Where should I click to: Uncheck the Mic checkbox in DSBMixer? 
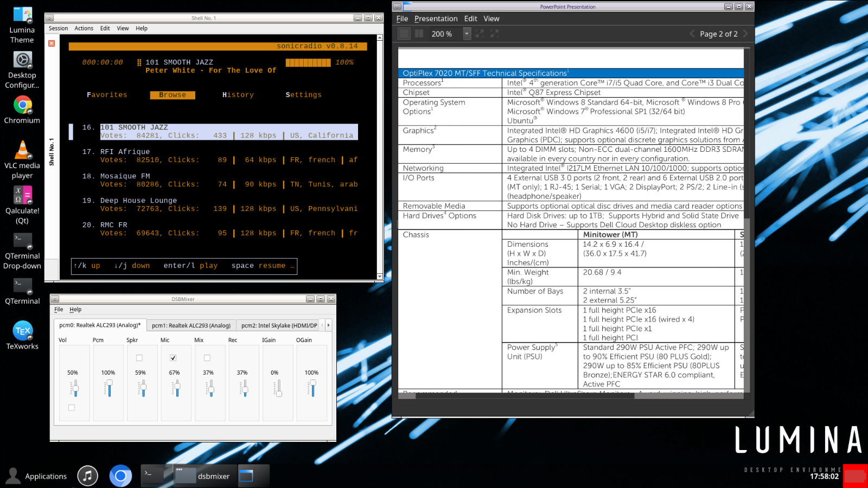click(173, 358)
